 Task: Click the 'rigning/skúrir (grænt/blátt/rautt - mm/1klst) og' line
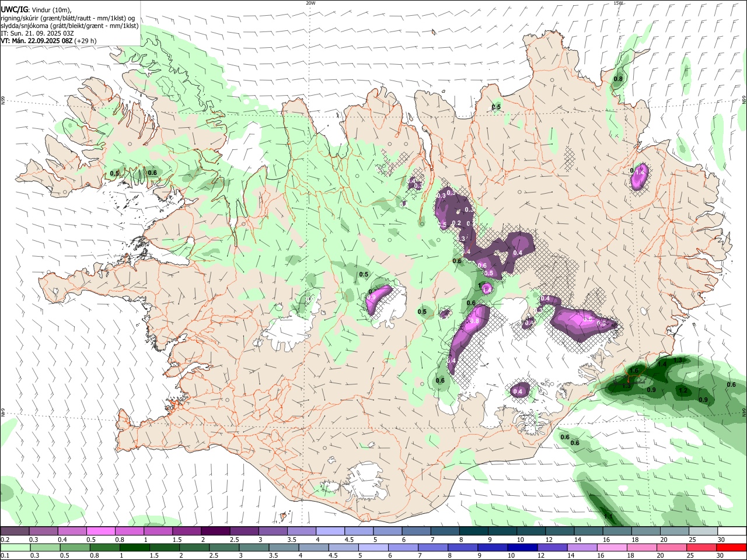coord(67,17)
